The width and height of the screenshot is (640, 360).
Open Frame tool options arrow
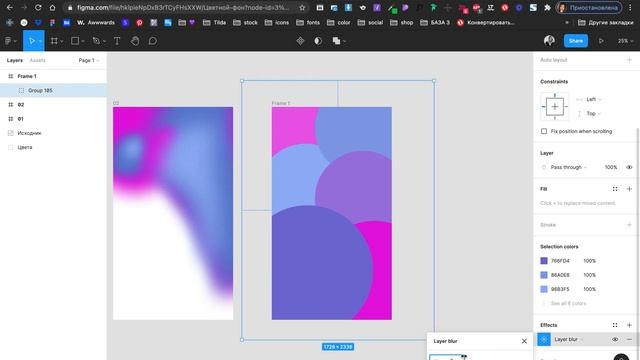pyautogui.click(x=62, y=41)
